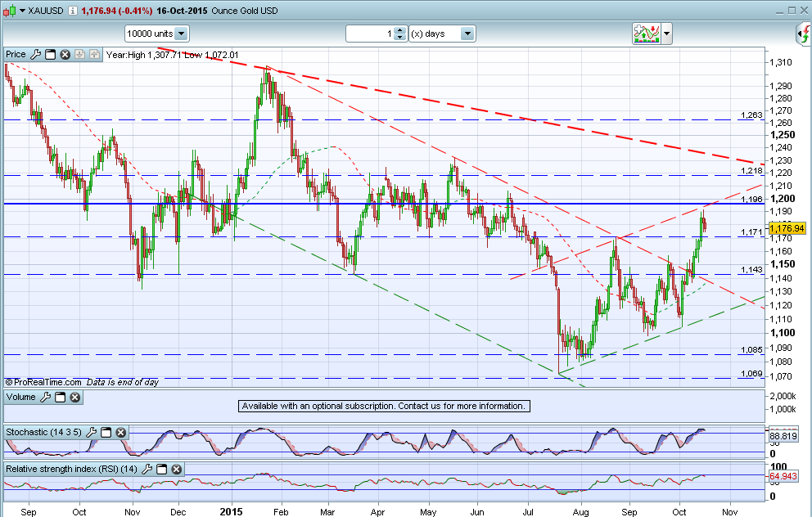Click the Relative strength index (RSI) label
The height and width of the screenshot is (517, 812).
[71, 469]
